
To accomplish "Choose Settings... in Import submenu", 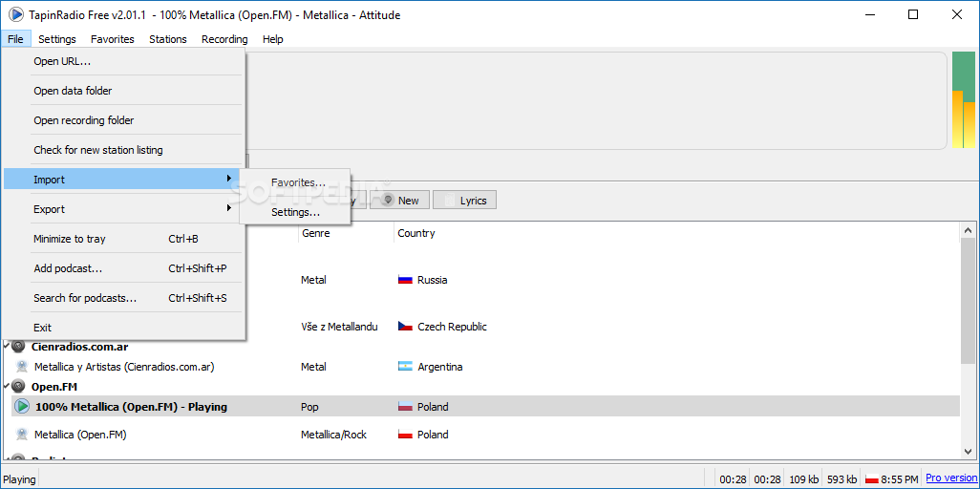I will tap(294, 213).
